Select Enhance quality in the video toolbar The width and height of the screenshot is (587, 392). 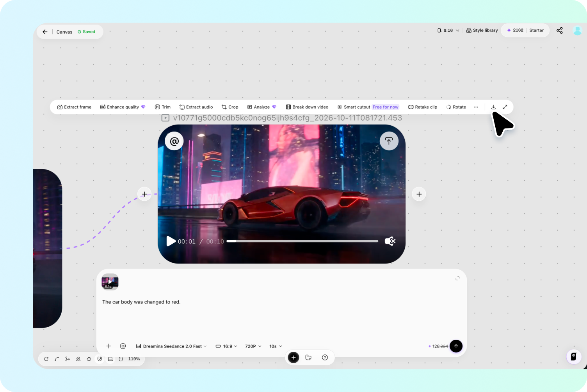[123, 107]
